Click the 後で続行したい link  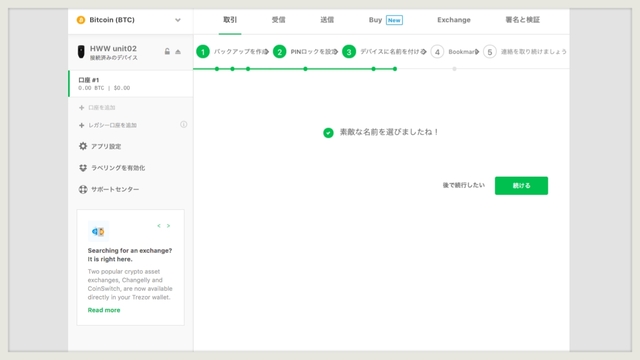click(464, 185)
